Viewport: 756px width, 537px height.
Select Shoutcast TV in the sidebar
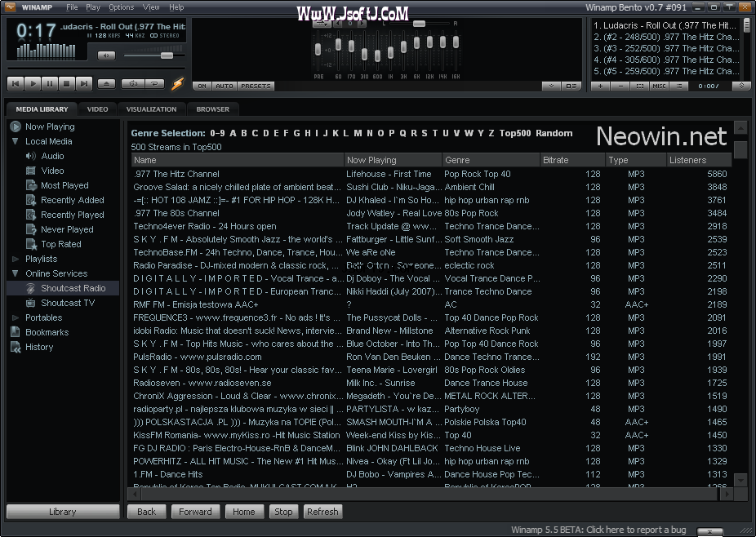pos(68,303)
